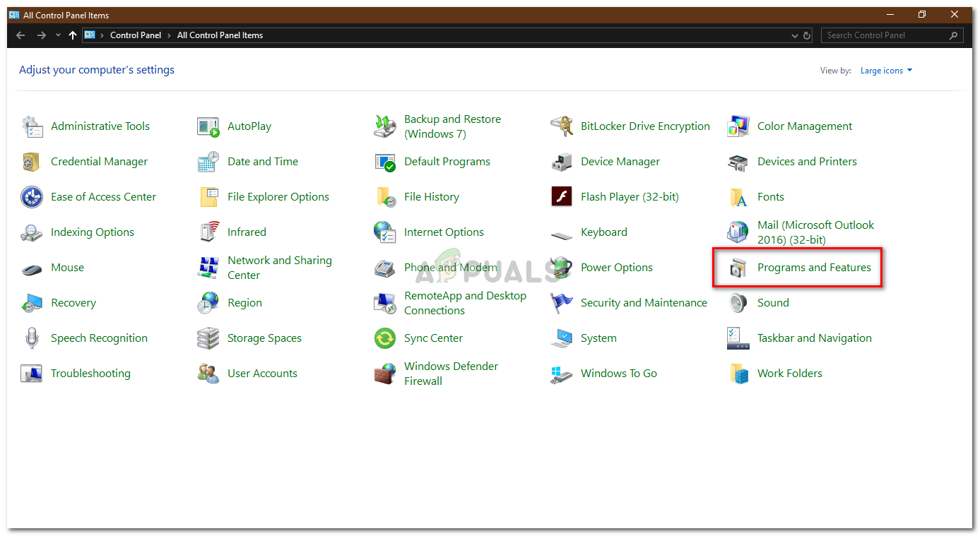The height and width of the screenshot is (536, 980).
Task: Click the search magnifier icon
Action: 954,35
